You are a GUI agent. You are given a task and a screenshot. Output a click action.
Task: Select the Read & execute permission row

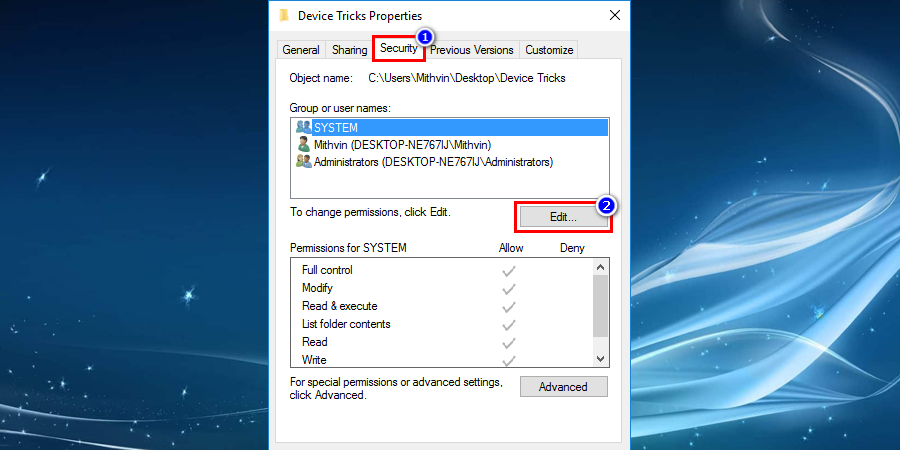(441, 306)
